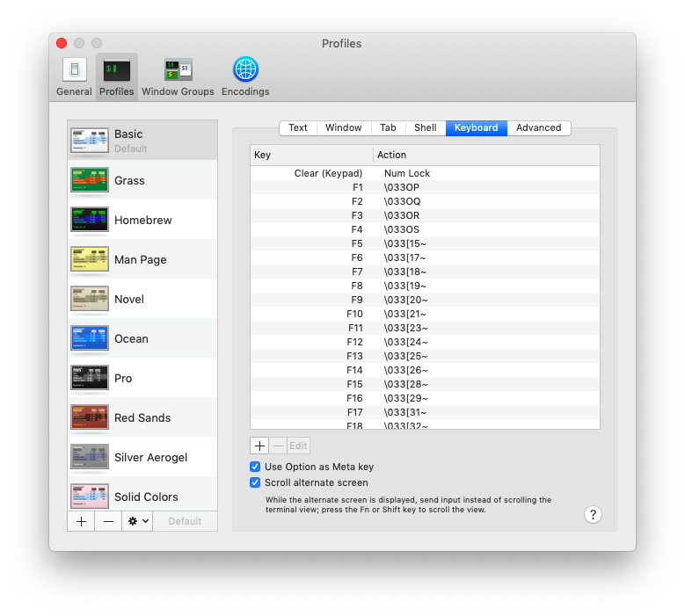The height and width of the screenshot is (616, 685).
Task: Select the F2 key mapping row
Action: [x=425, y=201]
